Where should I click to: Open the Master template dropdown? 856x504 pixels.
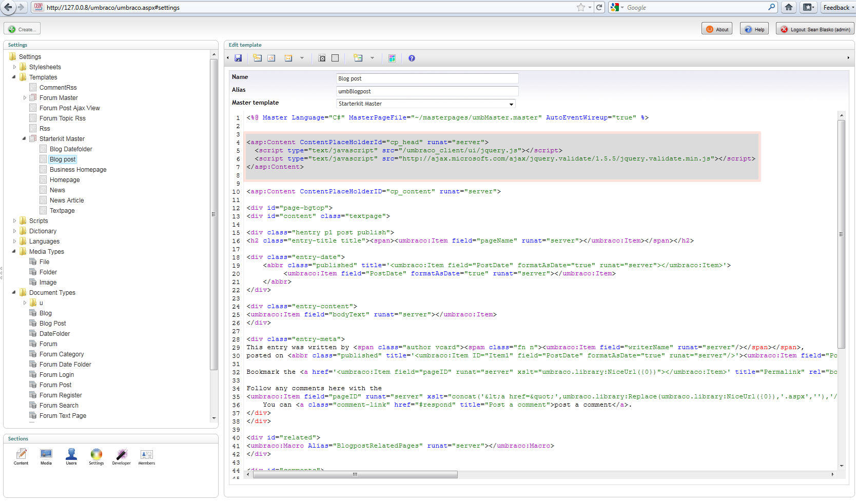pos(426,104)
